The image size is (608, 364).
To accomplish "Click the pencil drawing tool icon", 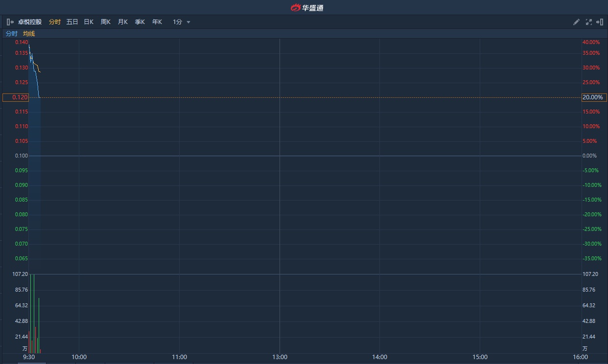I will click(x=576, y=22).
